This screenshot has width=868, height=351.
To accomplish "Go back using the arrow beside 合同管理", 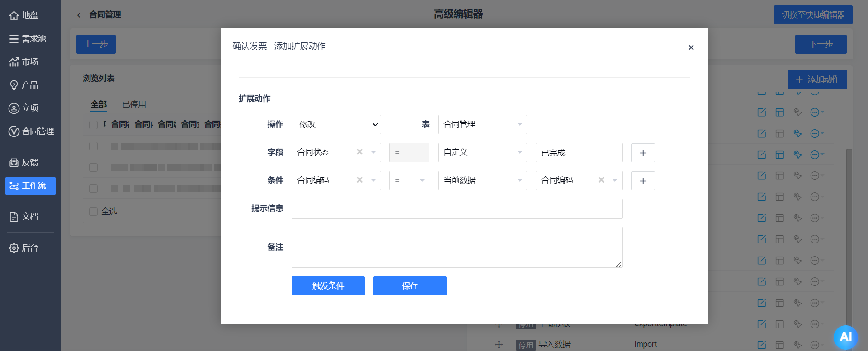I will 79,15.
